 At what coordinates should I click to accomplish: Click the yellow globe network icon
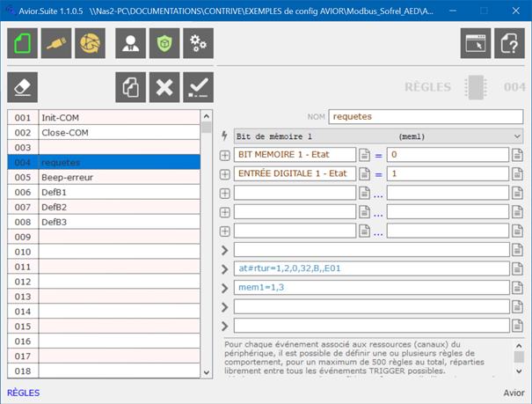(91, 43)
